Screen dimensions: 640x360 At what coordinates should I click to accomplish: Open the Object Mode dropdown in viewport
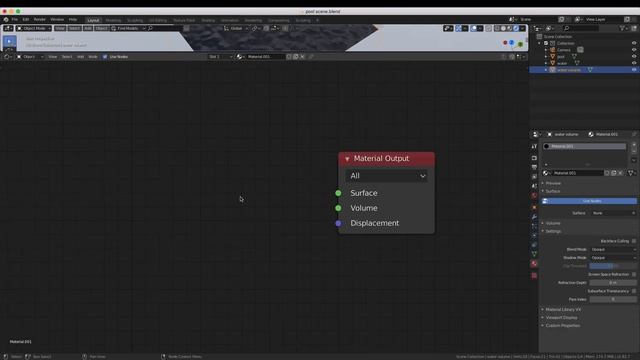(34, 28)
